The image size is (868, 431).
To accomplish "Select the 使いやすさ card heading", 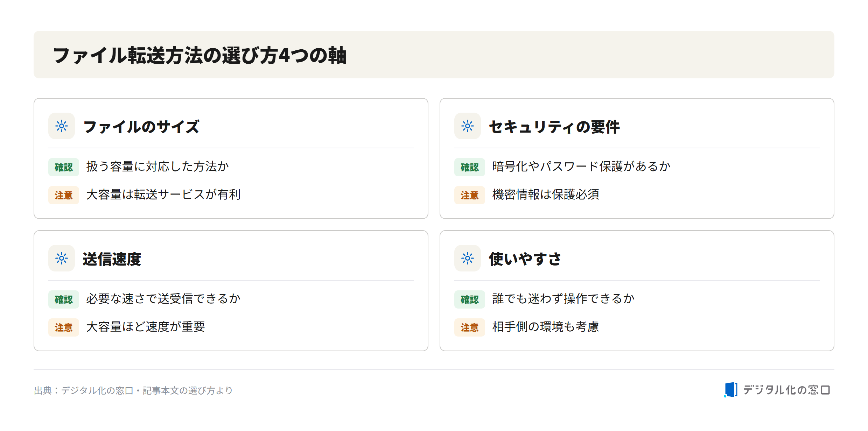I will (x=525, y=259).
